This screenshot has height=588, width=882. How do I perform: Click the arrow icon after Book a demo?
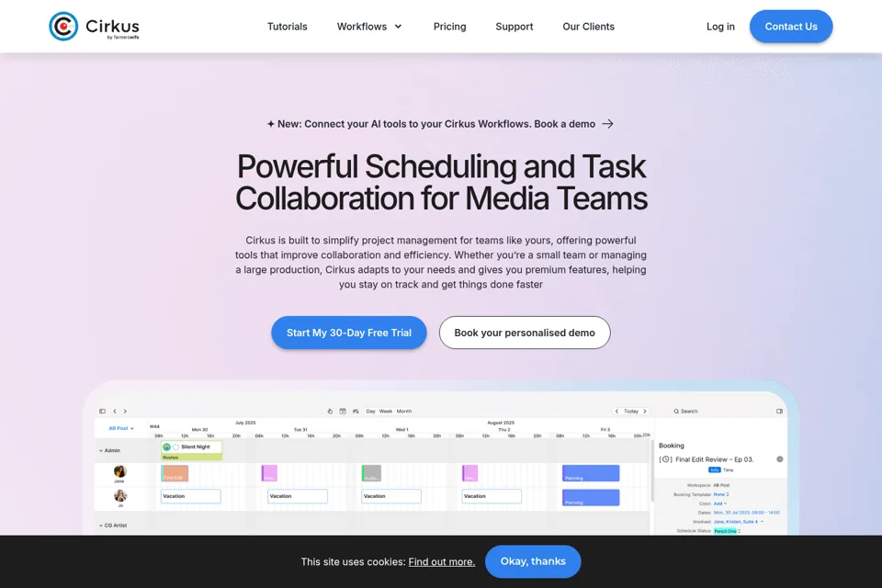click(x=607, y=124)
